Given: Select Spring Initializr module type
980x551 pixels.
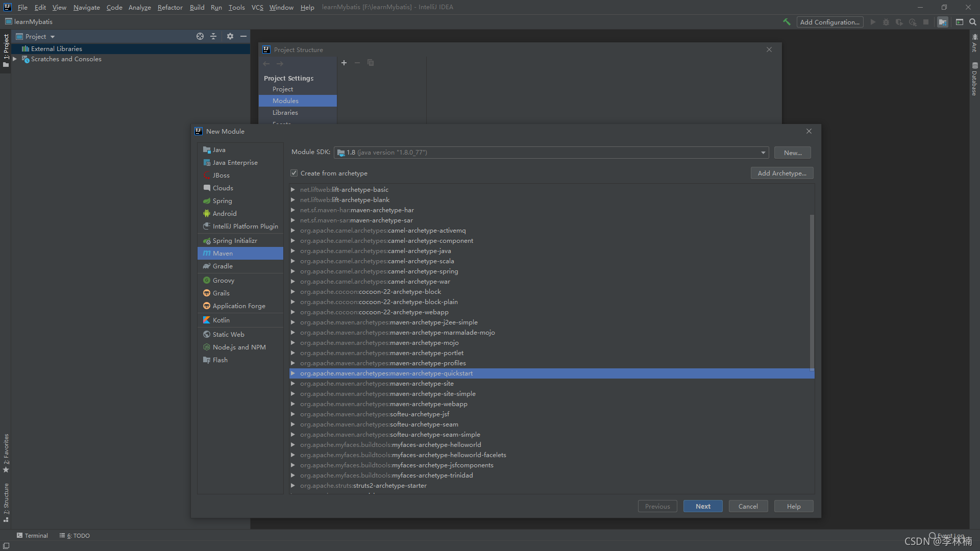Looking at the screenshot, I should [x=240, y=240].
